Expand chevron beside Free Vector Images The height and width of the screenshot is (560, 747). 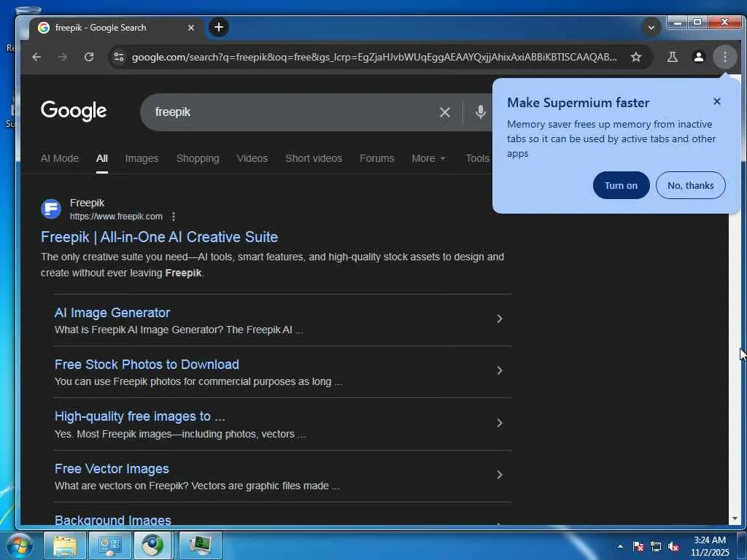[499, 475]
